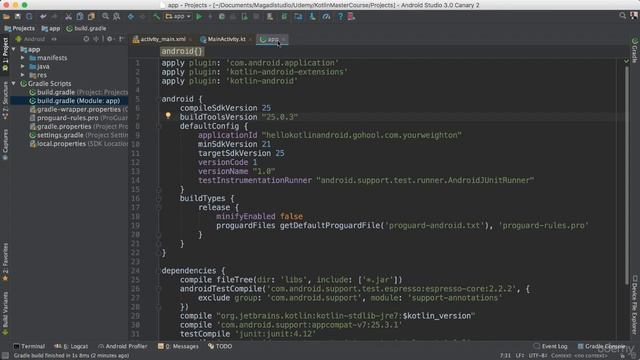
Task: Open the Android Profiler tab
Action: (x=122, y=346)
